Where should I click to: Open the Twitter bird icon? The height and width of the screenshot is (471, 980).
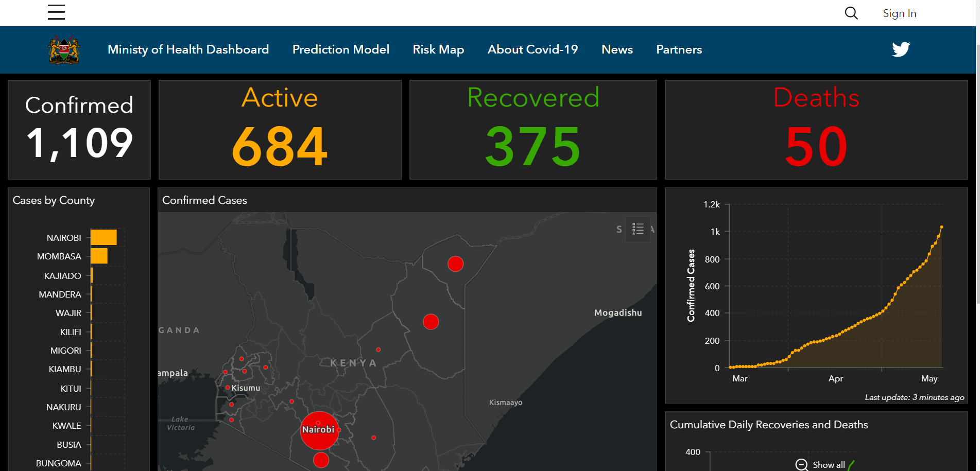(901, 49)
